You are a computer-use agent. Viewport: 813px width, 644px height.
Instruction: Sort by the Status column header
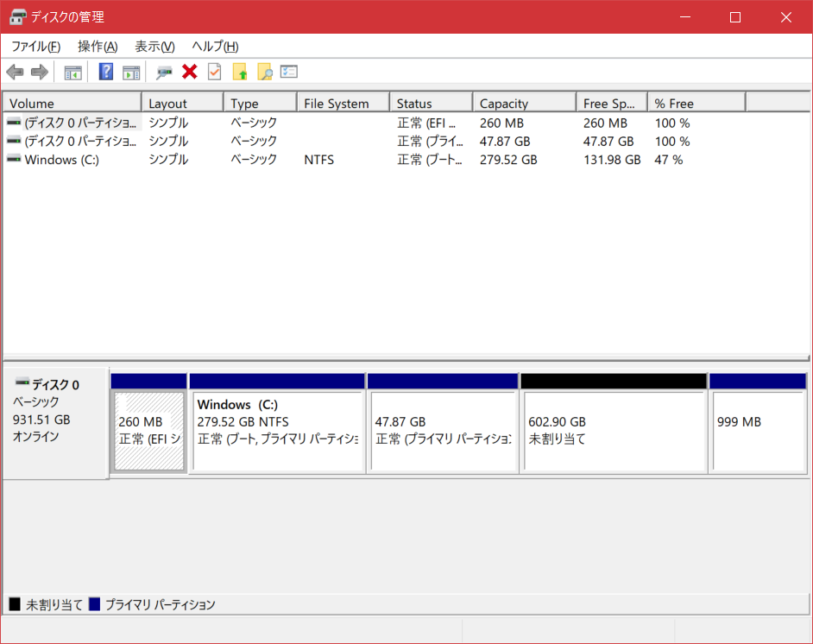pos(432,104)
